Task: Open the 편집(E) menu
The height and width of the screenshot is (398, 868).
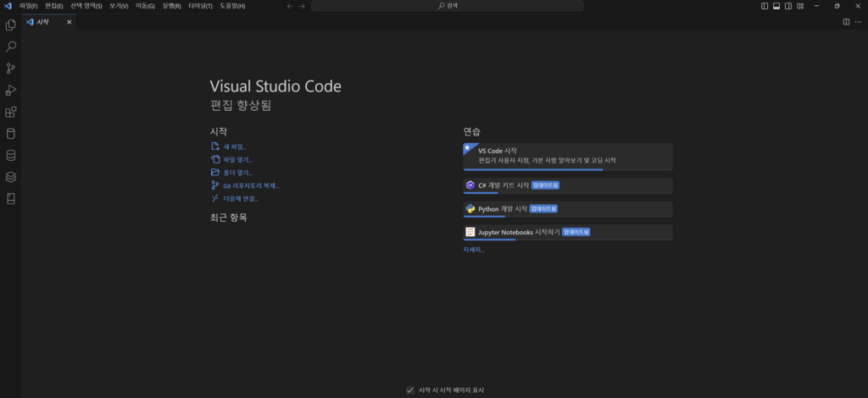Action: pyautogui.click(x=54, y=6)
